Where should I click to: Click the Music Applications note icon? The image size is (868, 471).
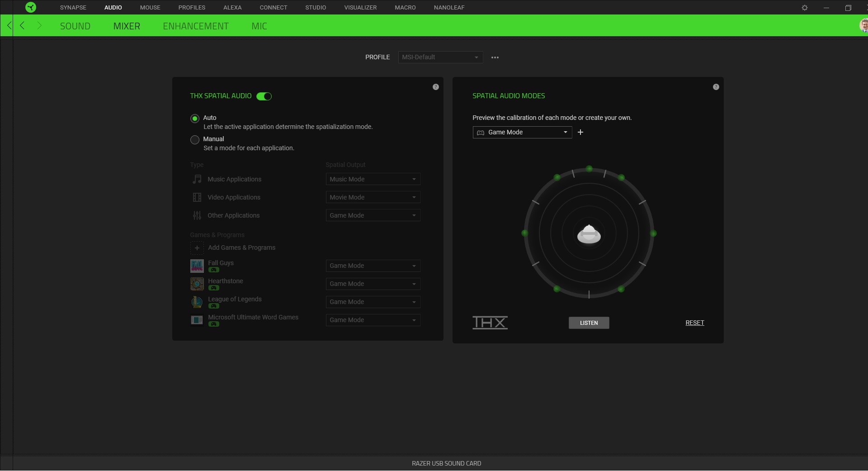click(197, 179)
